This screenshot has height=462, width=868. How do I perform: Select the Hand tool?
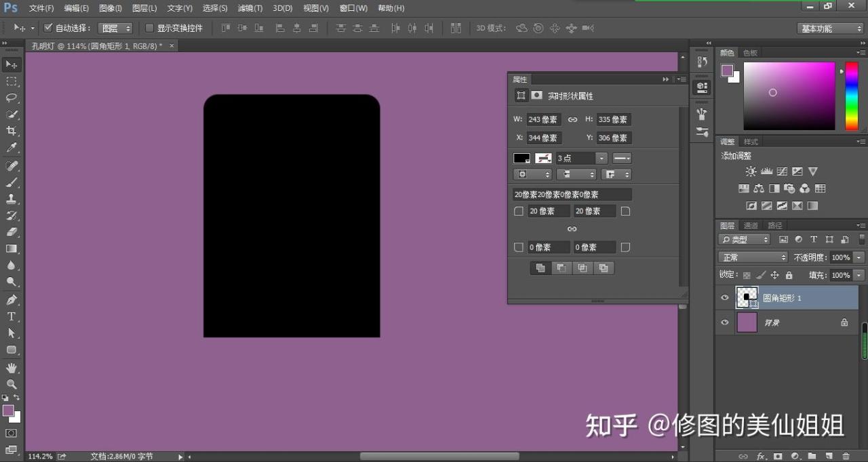tap(12, 368)
